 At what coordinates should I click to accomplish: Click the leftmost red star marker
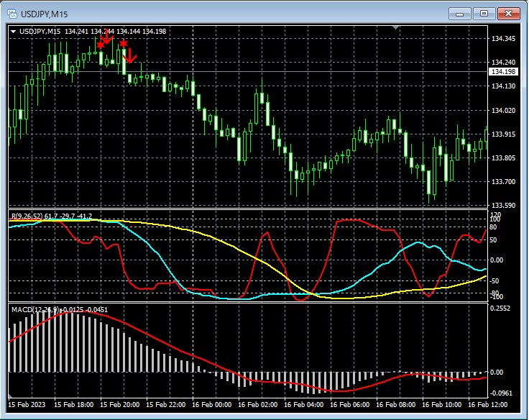[x=100, y=45]
